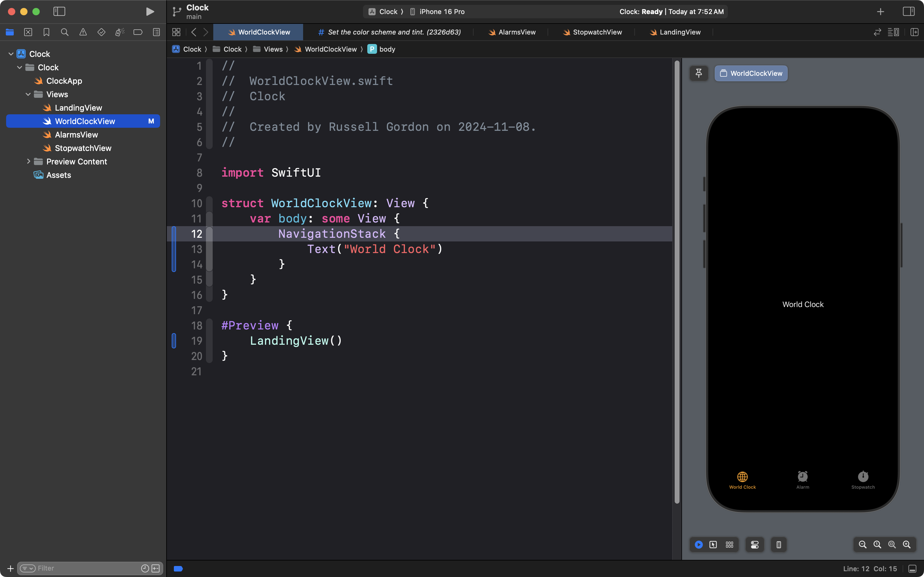The width and height of the screenshot is (924, 577).
Task: Open the iPhone 16 Pro destination picker
Action: tap(442, 11)
